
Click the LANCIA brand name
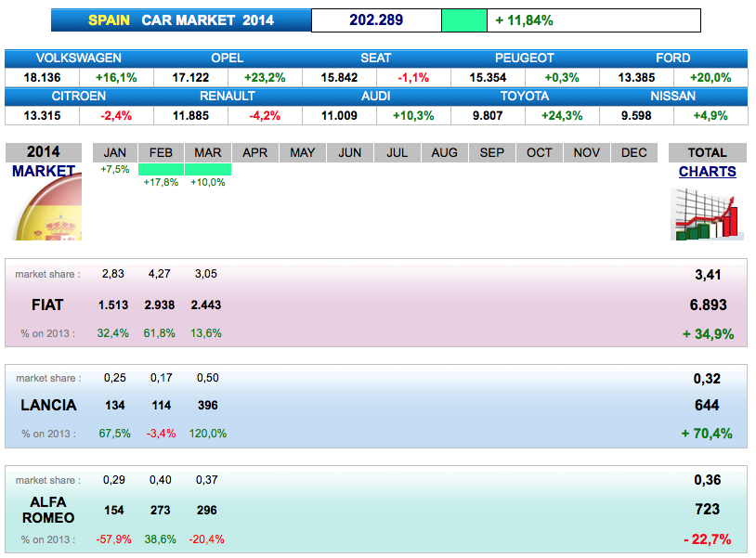48,405
